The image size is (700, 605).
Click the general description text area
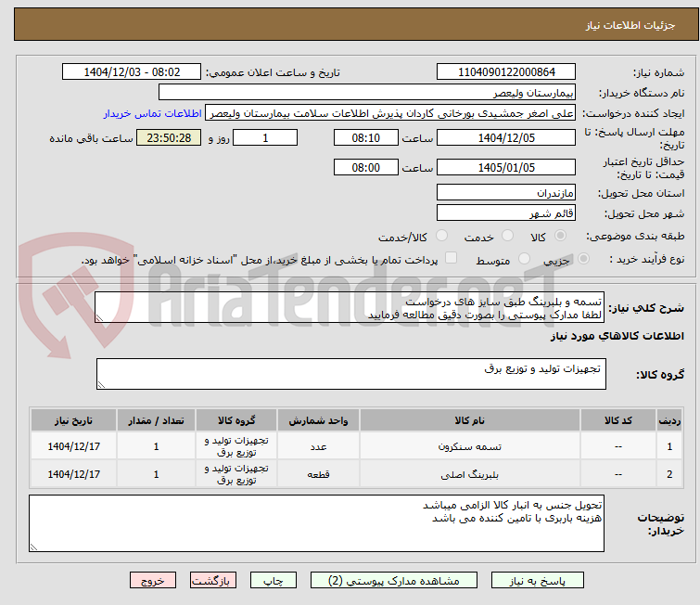point(350,307)
